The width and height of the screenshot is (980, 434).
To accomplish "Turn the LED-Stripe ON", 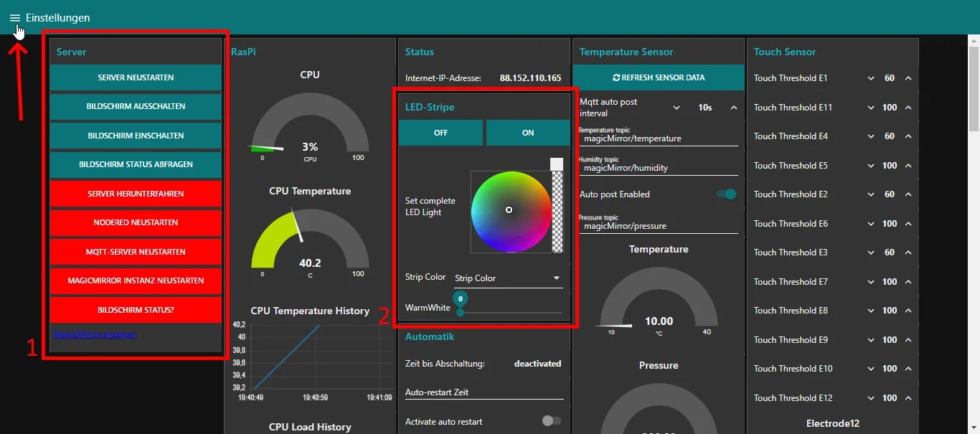I will point(528,133).
